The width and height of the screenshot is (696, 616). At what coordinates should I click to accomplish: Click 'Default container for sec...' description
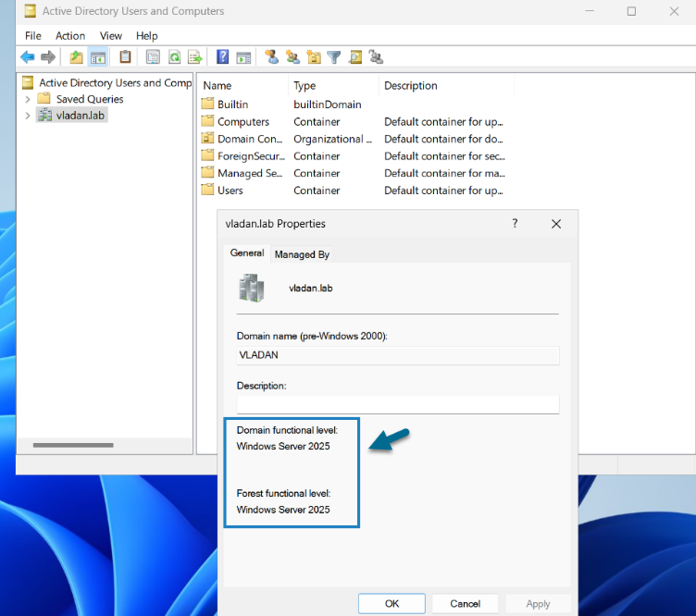click(444, 156)
